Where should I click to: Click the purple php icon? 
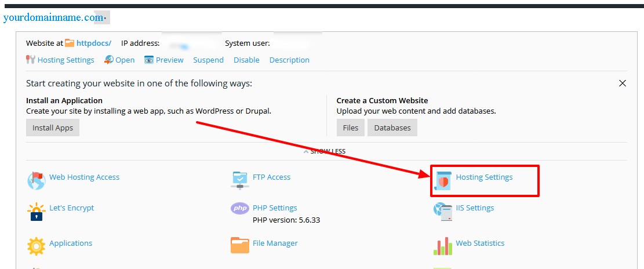(x=240, y=208)
